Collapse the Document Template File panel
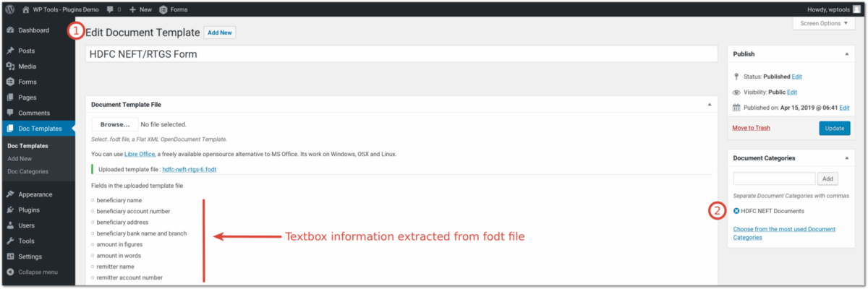The width and height of the screenshot is (868, 289). click(710, 105)
